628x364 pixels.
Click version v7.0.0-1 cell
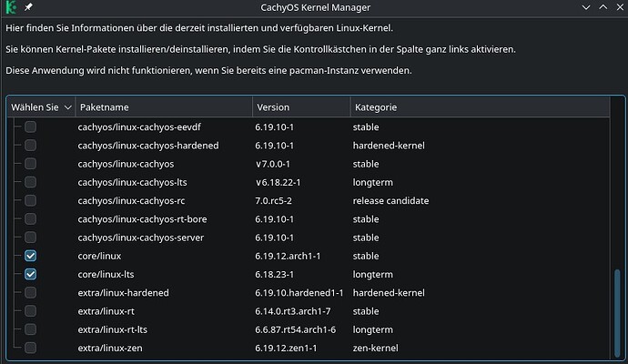click(273, 164)
